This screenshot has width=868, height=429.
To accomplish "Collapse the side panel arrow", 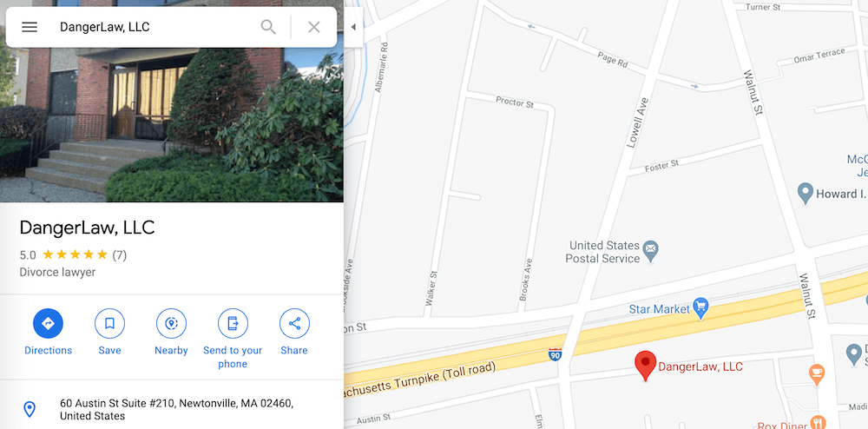I will coord(353,27).
